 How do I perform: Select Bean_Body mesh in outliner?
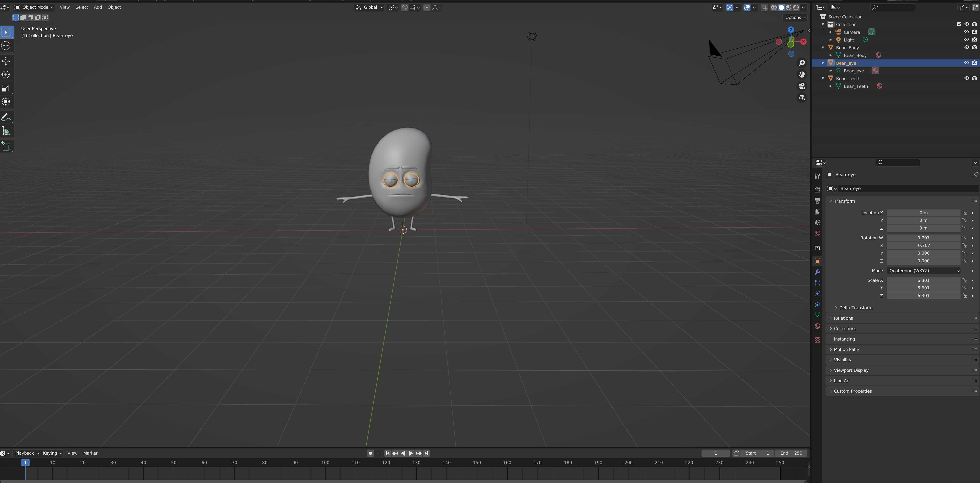coord(855,56)
